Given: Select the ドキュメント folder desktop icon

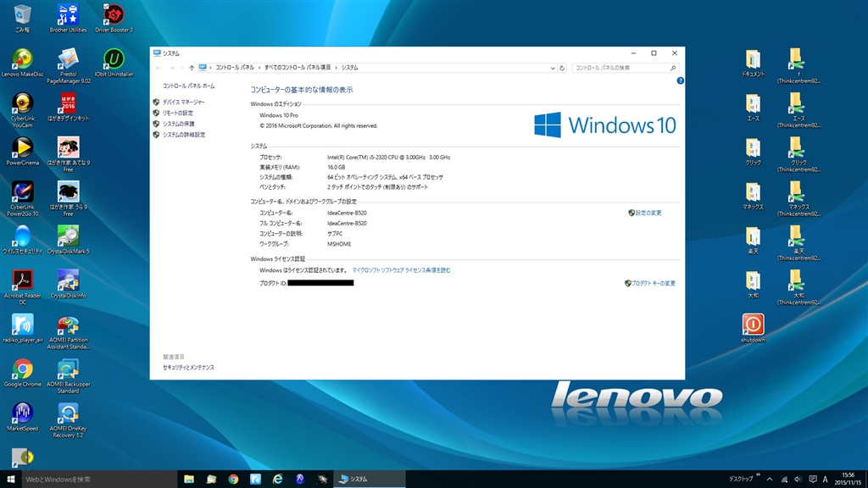Looking at the screenshot, I should [x=753, y=63].
